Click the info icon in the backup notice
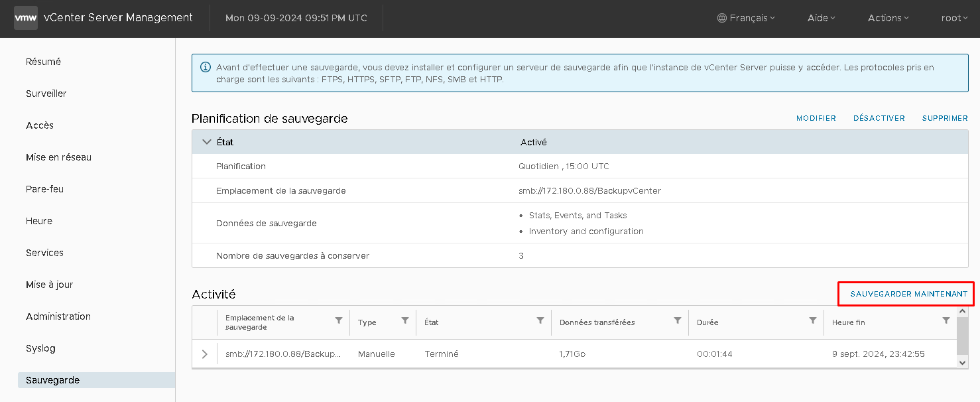The width and height of the screenshot is (980, 402). click(206, 68)
